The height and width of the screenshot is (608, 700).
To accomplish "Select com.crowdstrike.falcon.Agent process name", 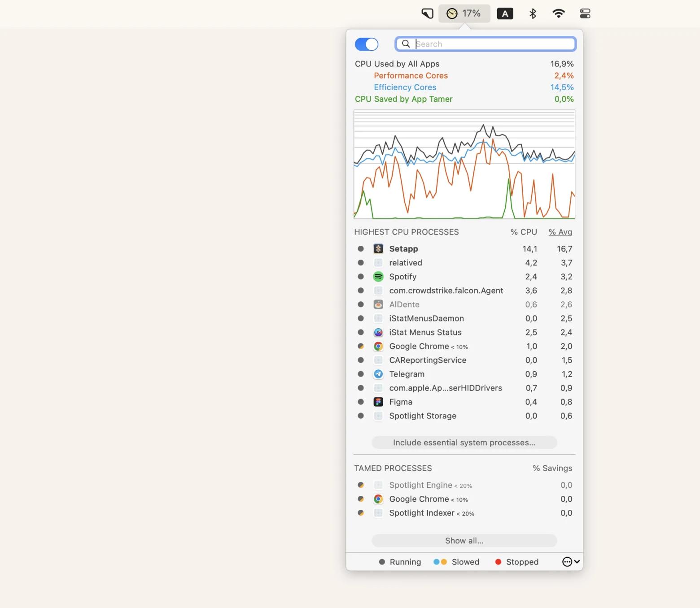I will click(x=446, y=291).
